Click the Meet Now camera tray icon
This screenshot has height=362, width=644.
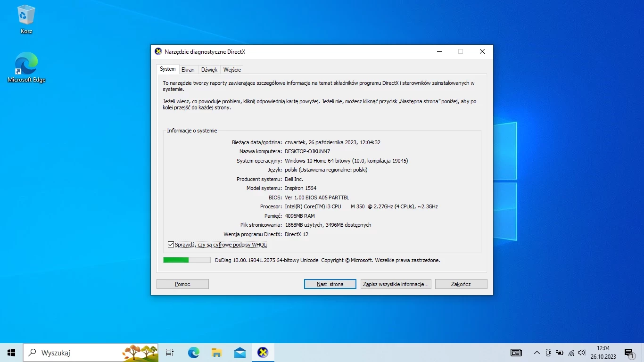click(x=548, y=353)
